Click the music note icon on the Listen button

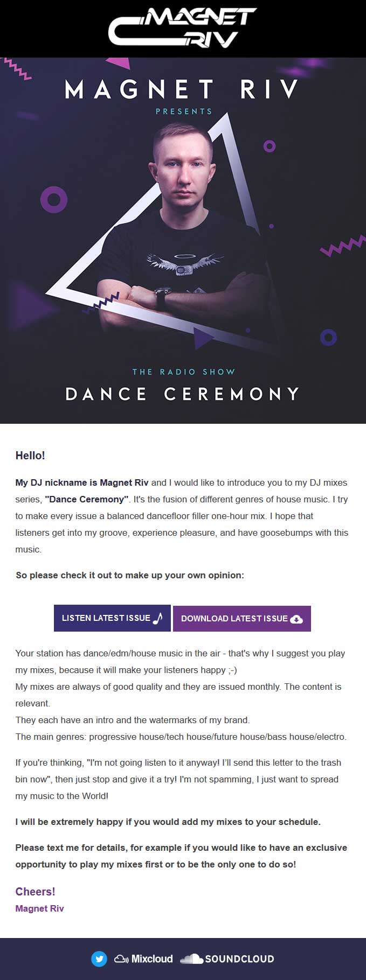point(157,618)
